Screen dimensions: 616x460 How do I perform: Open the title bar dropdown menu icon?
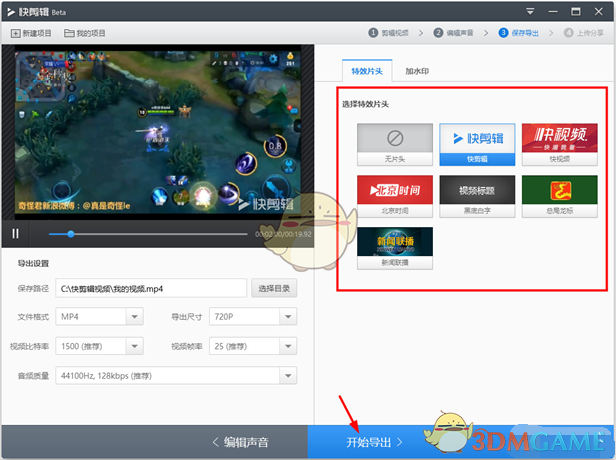[x=530, y=11]
